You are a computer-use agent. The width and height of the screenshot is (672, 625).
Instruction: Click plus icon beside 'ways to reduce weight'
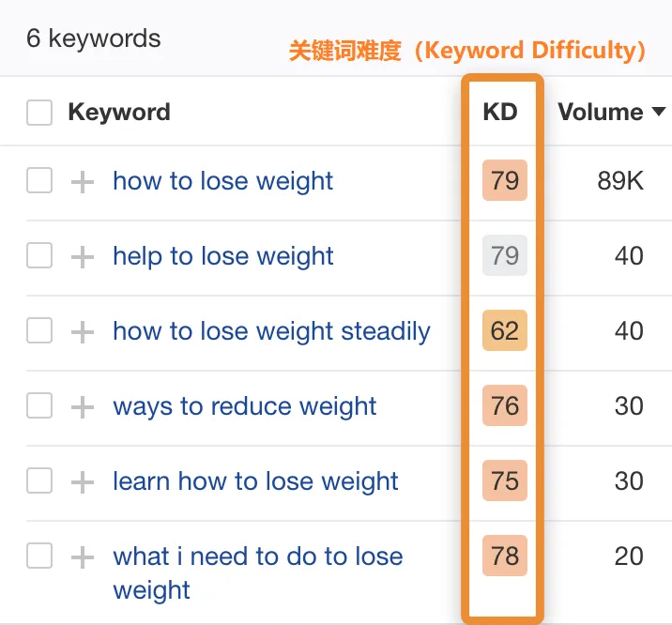[x=84, y=406]
